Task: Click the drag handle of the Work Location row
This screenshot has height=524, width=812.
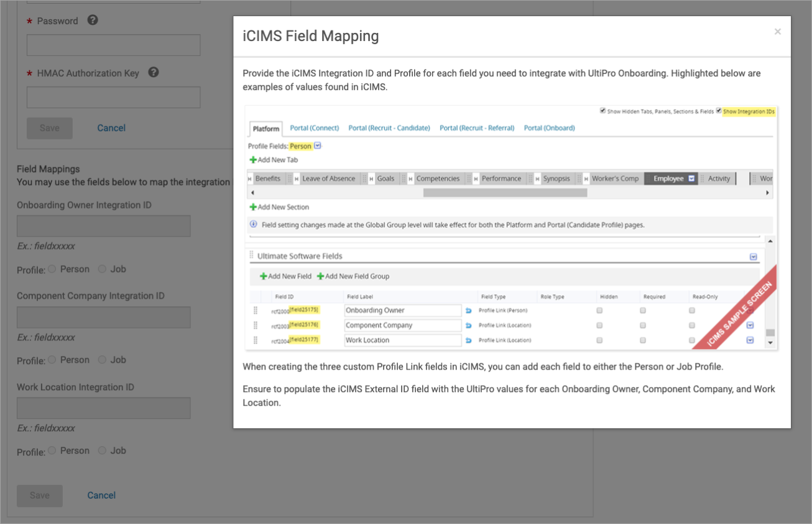Action: [255, 340]
